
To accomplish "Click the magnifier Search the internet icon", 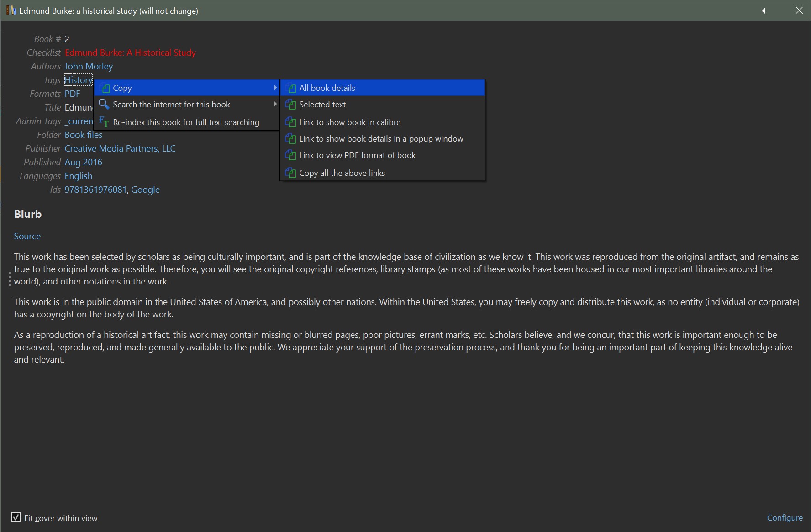I will (105, 105).
